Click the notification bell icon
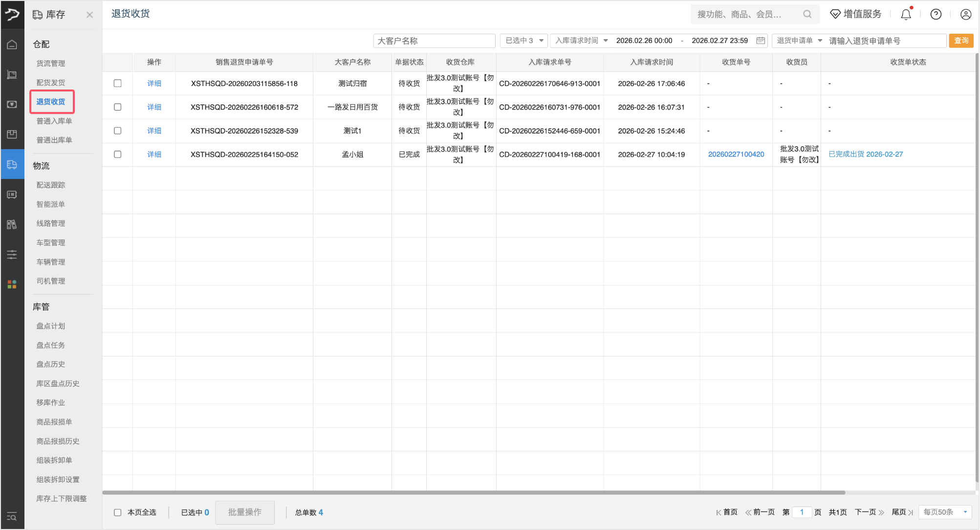This screenshot has width=980, height=530. click(906, 15)
